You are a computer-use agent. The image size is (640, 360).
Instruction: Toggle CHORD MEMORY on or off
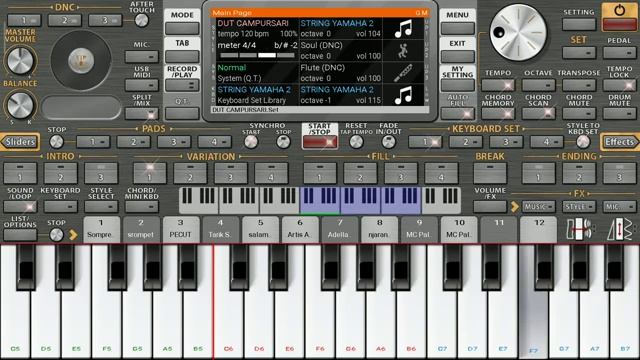tap(498, 113)
